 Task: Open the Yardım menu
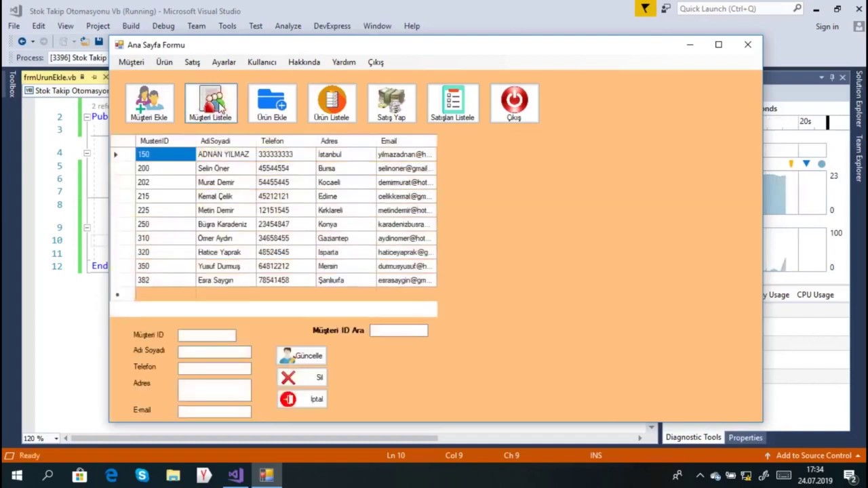coord(344,62)
